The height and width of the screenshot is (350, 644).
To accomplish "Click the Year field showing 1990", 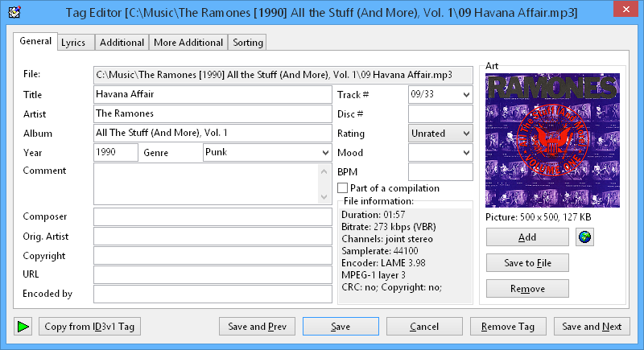I will [116, 152].
